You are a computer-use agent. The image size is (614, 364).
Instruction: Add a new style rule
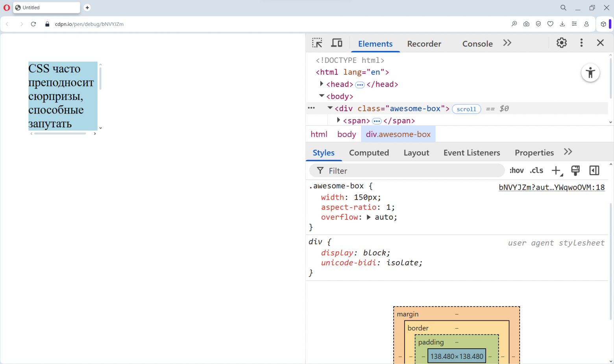click(x=556, y=171)
